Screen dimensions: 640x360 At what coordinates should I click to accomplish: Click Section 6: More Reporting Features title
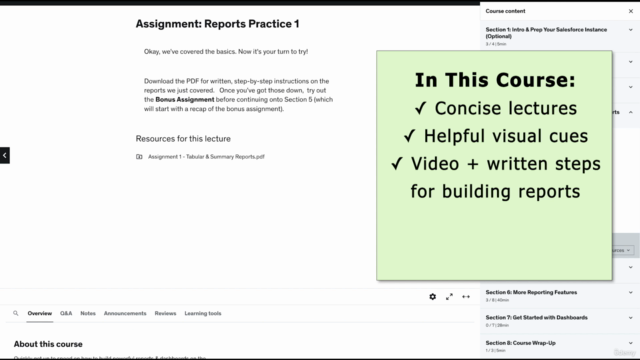(x=531, y=293)
